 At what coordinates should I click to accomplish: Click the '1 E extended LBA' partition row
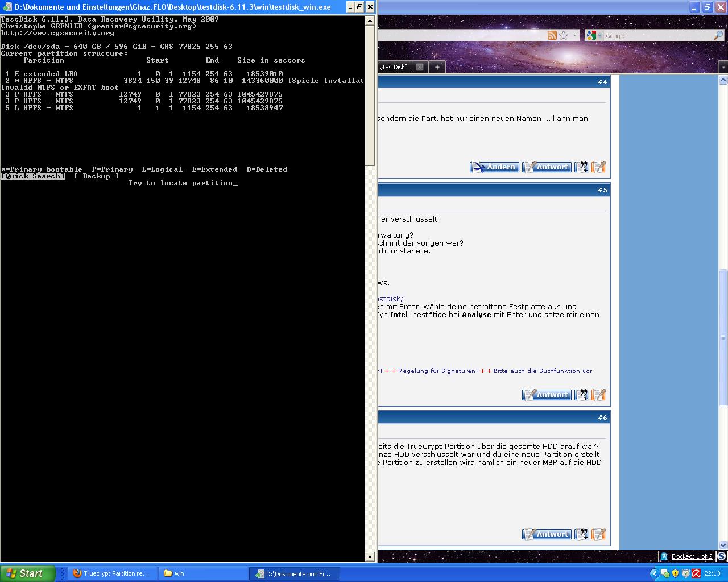tap(144, 74)
